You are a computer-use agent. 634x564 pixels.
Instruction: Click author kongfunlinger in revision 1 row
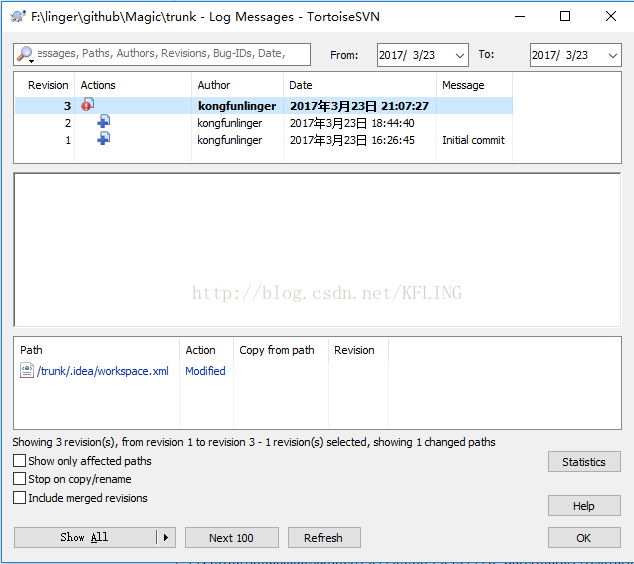click(230, 140)
